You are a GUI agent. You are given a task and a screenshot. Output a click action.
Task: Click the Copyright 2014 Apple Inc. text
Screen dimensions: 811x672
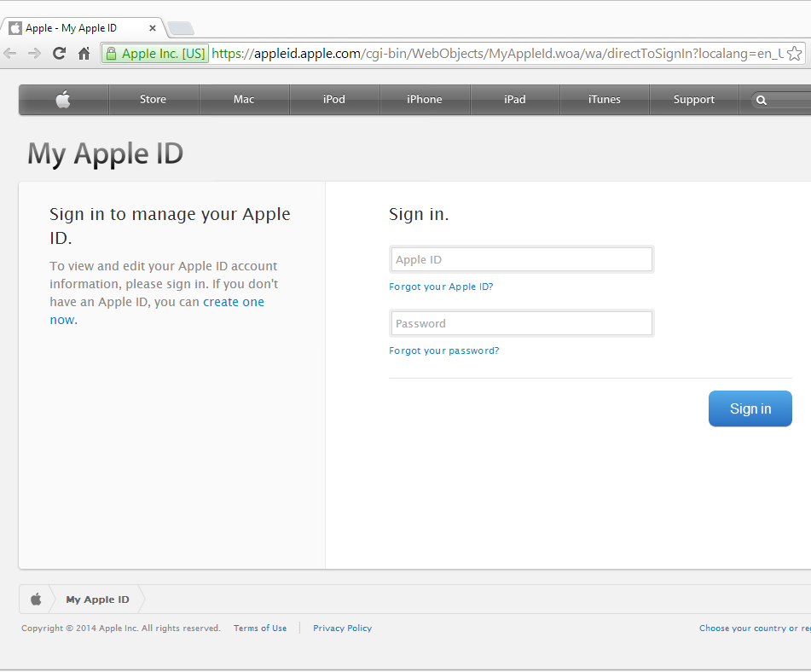click(121, 628)
